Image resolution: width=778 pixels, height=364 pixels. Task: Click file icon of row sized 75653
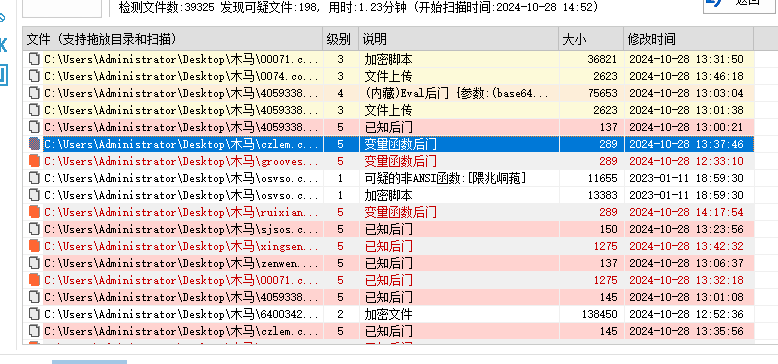click(x=34, y=93)
